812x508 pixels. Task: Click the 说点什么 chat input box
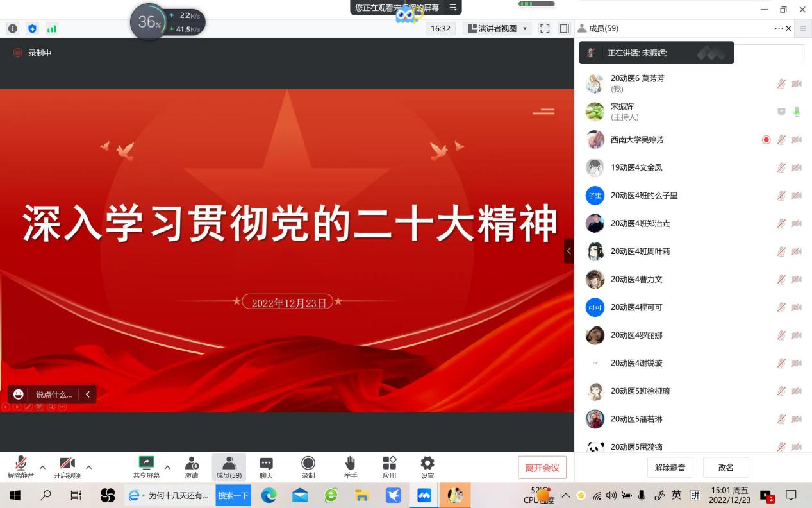(x=53, y=394)
